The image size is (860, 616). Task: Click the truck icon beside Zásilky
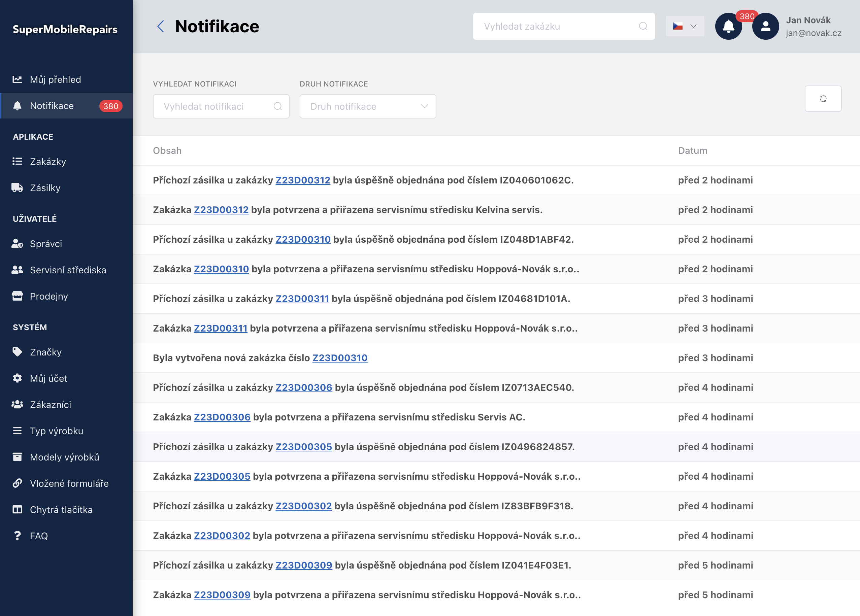17,187
